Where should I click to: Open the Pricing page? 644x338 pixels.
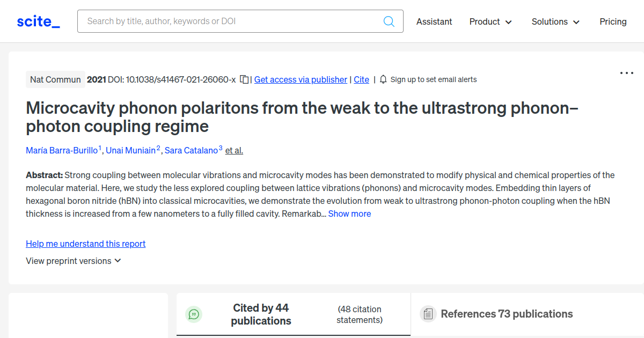point(613,21)
